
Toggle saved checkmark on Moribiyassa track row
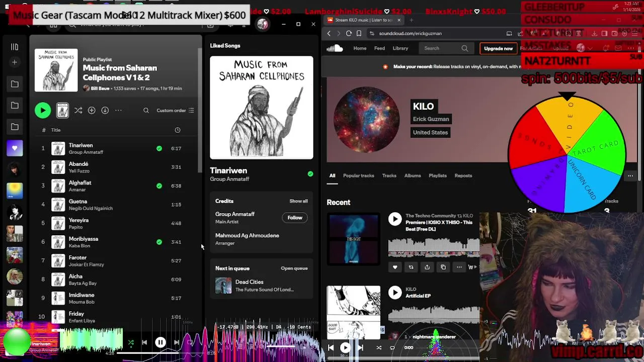159,242
